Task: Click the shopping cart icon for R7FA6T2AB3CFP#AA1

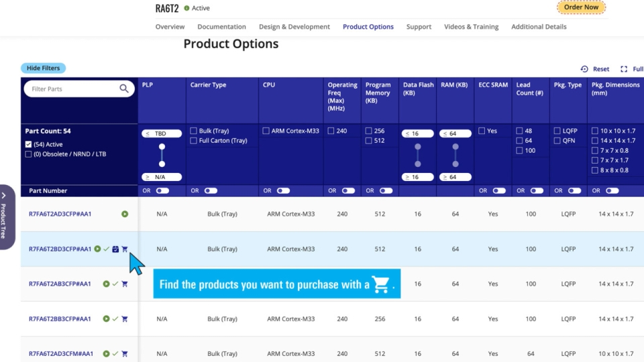Action: coord(124,284)
